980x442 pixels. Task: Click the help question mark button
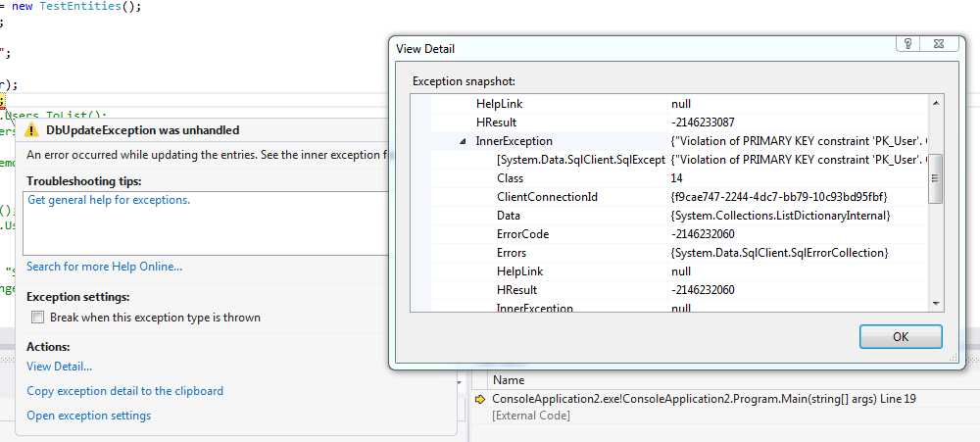pyautogui.click(x=909, y=45)
